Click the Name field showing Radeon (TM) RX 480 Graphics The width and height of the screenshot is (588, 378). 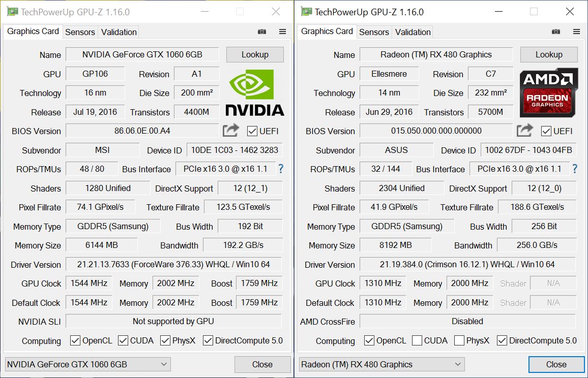[436, 55]
